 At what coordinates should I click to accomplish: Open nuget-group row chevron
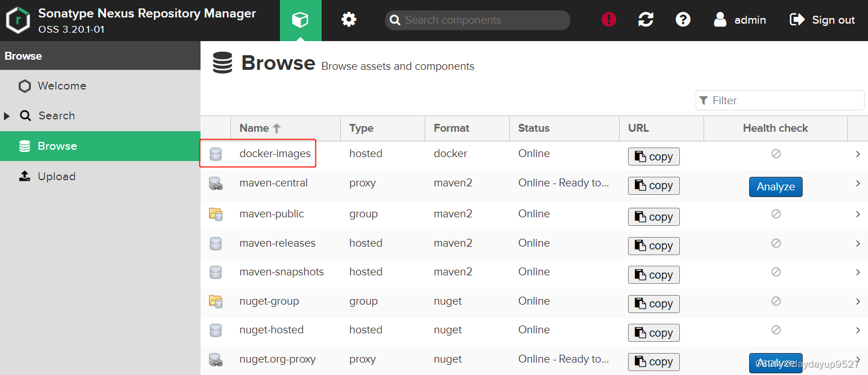[858, 301]
